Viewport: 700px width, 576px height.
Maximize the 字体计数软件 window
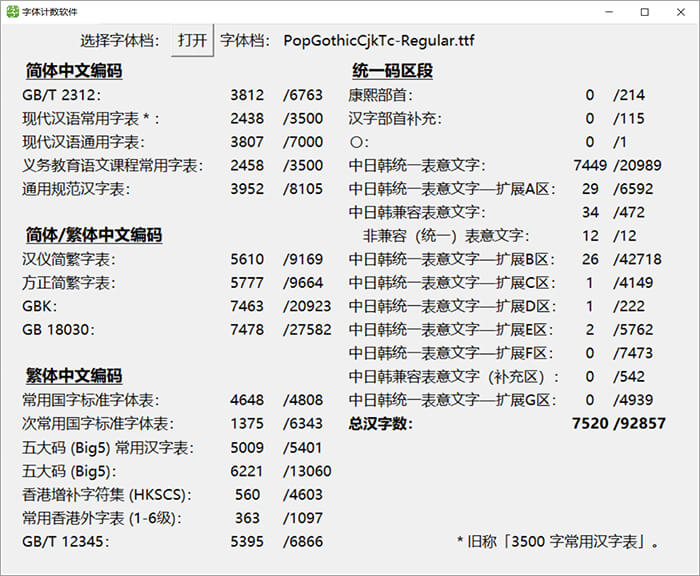click(645, 12)
